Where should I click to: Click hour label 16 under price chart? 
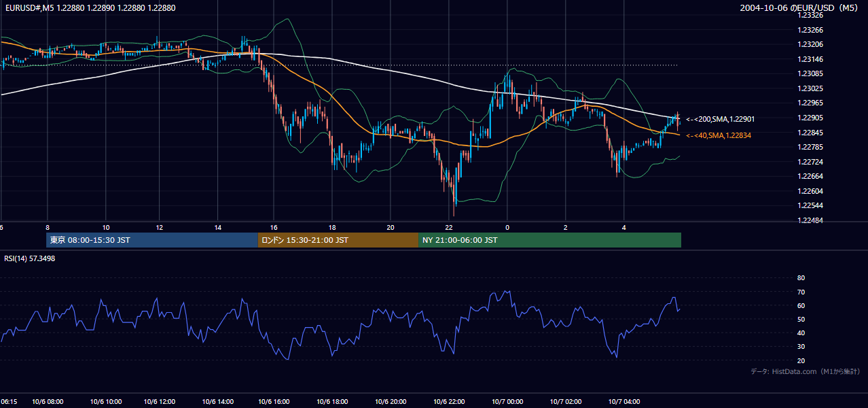click(274, 227)
